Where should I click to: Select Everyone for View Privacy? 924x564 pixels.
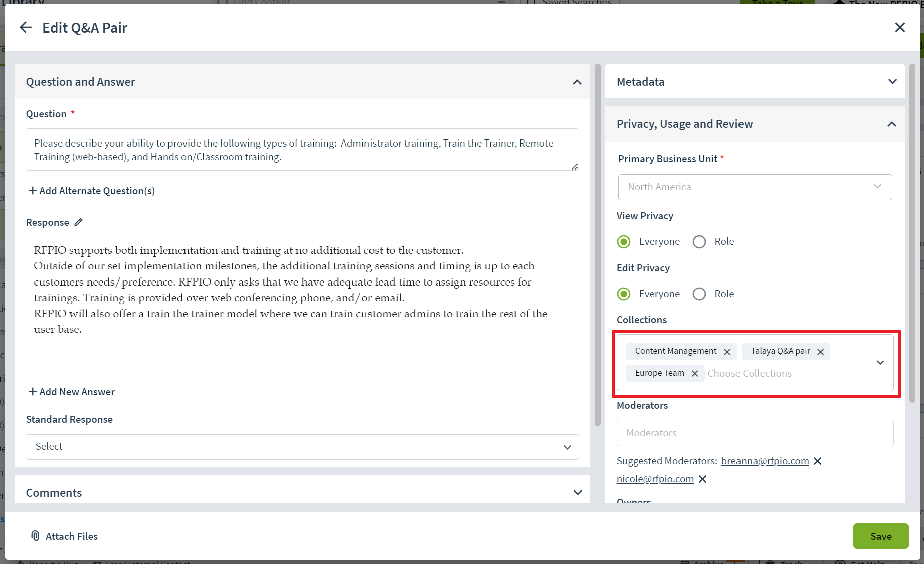pyautogui.click(x=624, y=242)
